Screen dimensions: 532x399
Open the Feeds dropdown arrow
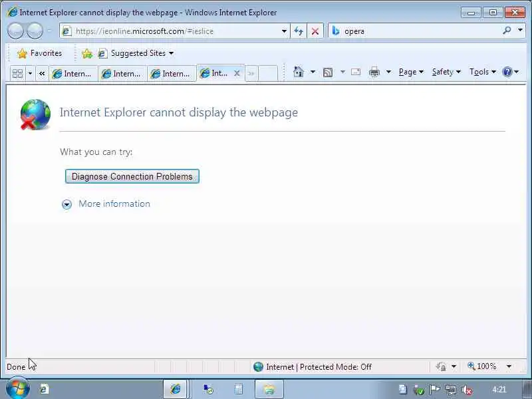point(342,72)
